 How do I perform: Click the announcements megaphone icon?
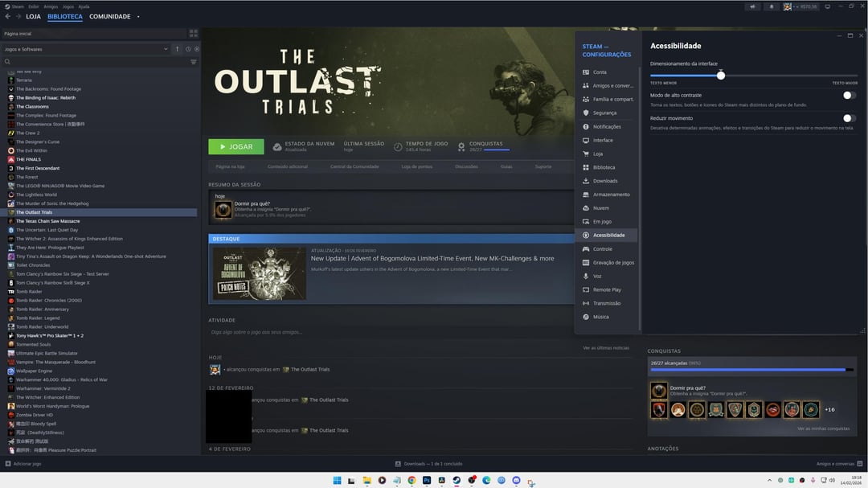[x=752, y=6]
